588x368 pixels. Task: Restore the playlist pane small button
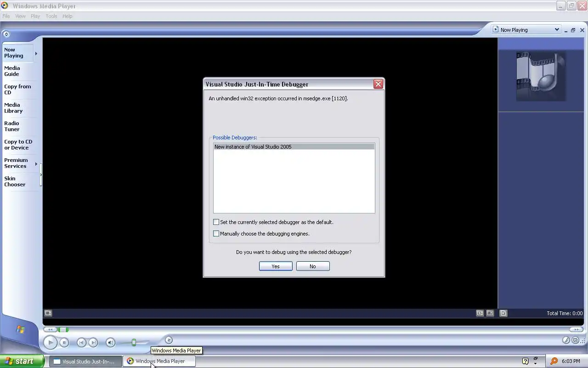coord(573,30)
